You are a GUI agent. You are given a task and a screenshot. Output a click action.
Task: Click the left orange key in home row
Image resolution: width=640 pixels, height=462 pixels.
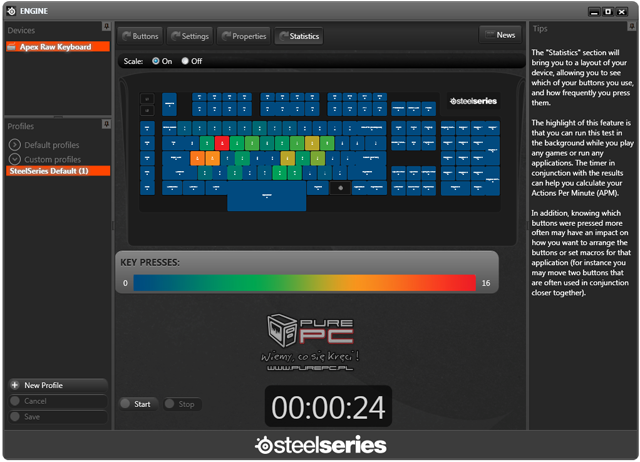[x=197, y=158]
